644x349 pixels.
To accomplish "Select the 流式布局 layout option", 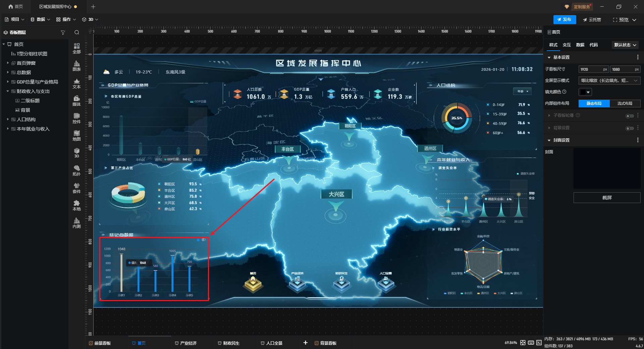I will 625,103.
